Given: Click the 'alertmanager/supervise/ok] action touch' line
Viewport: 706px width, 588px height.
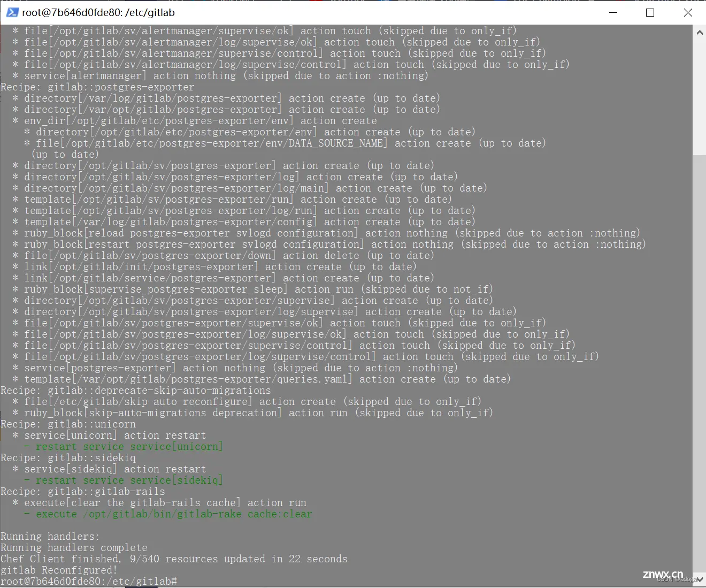Looking at the screenshot, I should [265, 31].
